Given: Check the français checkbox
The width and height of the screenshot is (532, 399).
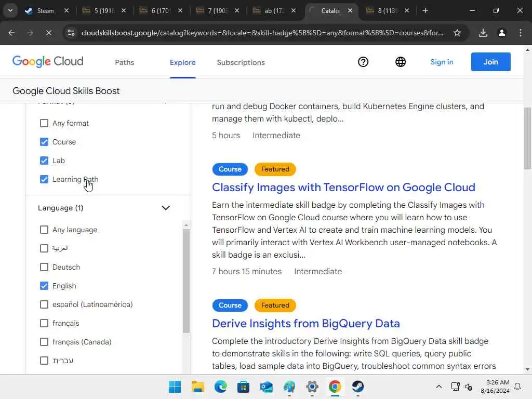Looking at the screenshot, I should [x=44, y=323].
